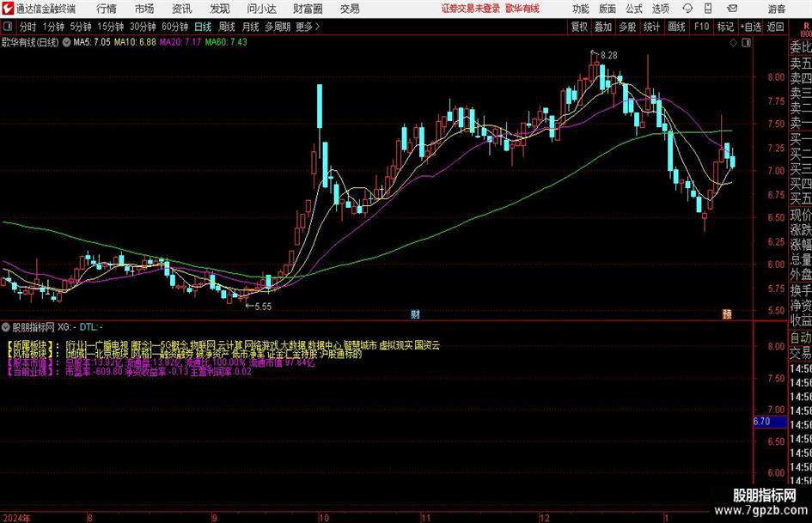The width and height of the screenshot is (812, 523).
Task: Switch to the 分时 period tab
Action: (x=27, y=27)
